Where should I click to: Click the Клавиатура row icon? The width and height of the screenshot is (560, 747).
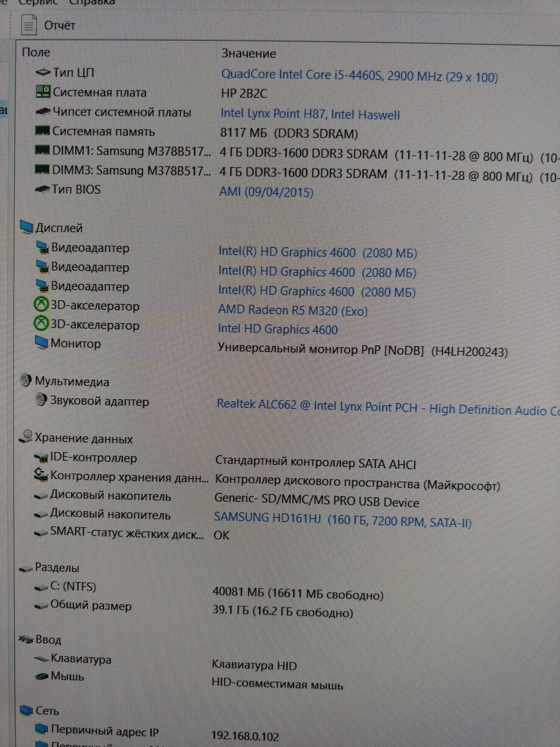click(41, 658)
